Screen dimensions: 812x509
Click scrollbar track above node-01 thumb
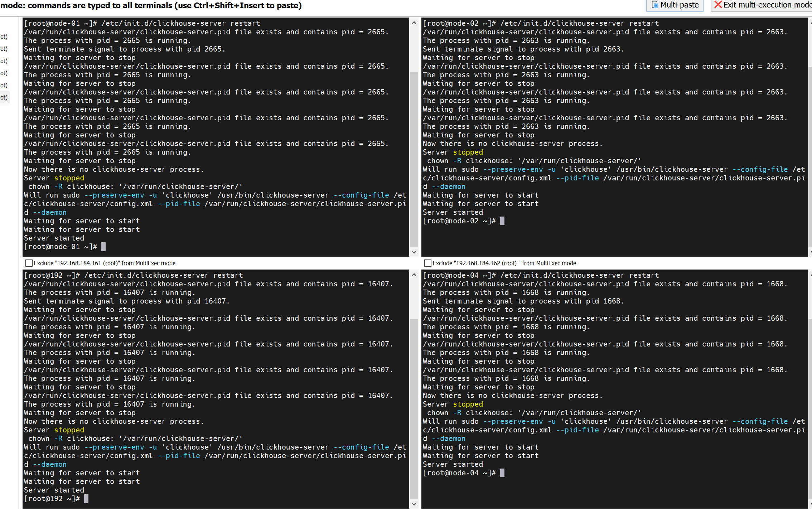[414, 50]
